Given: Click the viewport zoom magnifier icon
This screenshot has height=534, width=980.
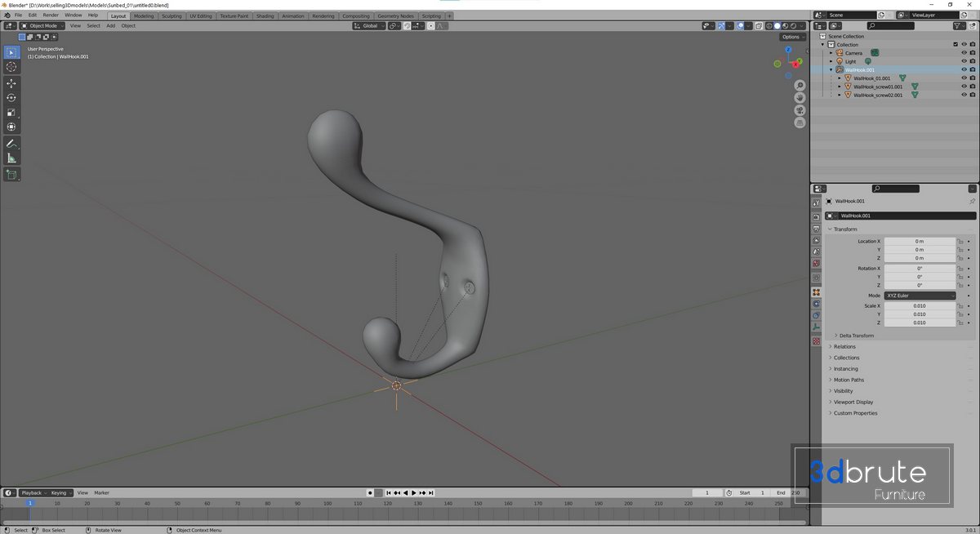Looking at the screenshot, I should (800, 86).
